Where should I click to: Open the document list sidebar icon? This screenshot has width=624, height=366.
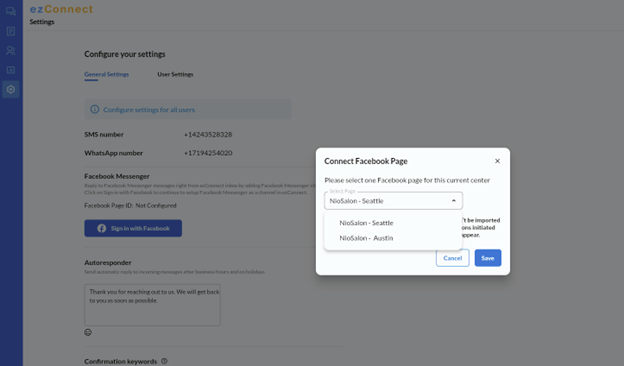tap(11, 31)
